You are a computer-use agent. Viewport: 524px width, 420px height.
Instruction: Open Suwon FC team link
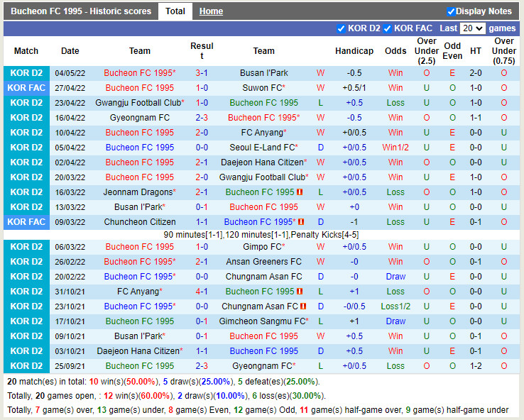(263, 88)
